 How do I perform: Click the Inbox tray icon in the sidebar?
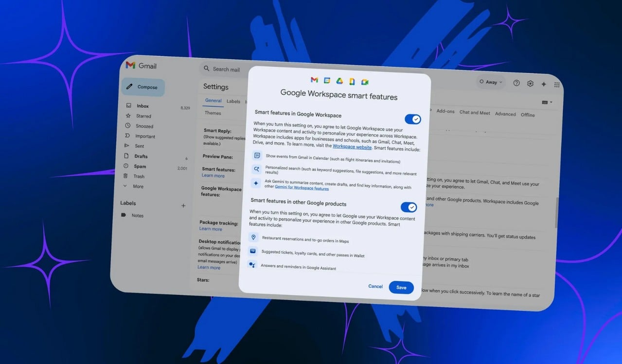coord(129,105)
